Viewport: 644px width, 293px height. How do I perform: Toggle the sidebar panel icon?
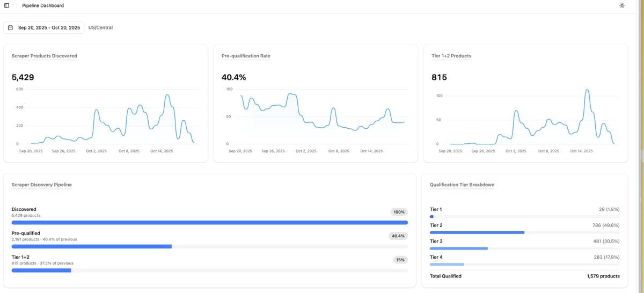(x=6, y=5)
